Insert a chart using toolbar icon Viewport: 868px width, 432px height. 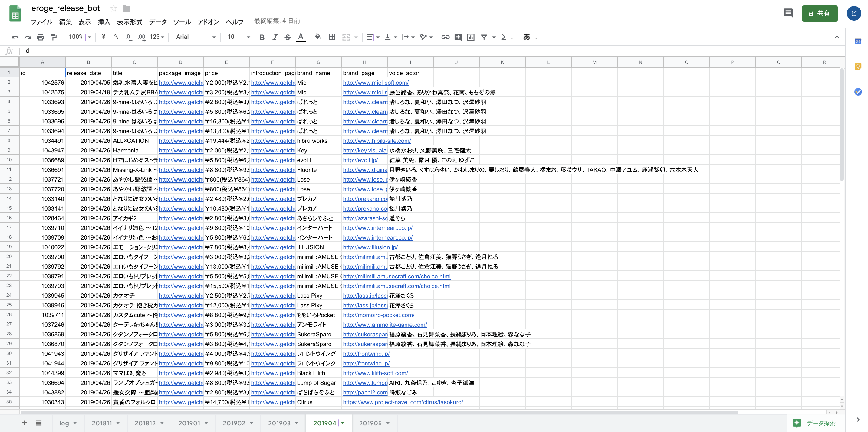point(471,37)
